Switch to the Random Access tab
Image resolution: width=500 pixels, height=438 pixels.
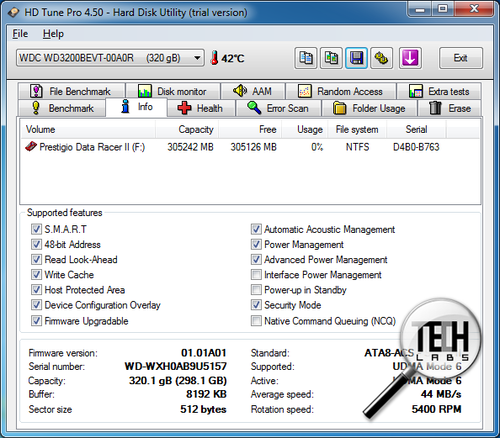point(341,91)
